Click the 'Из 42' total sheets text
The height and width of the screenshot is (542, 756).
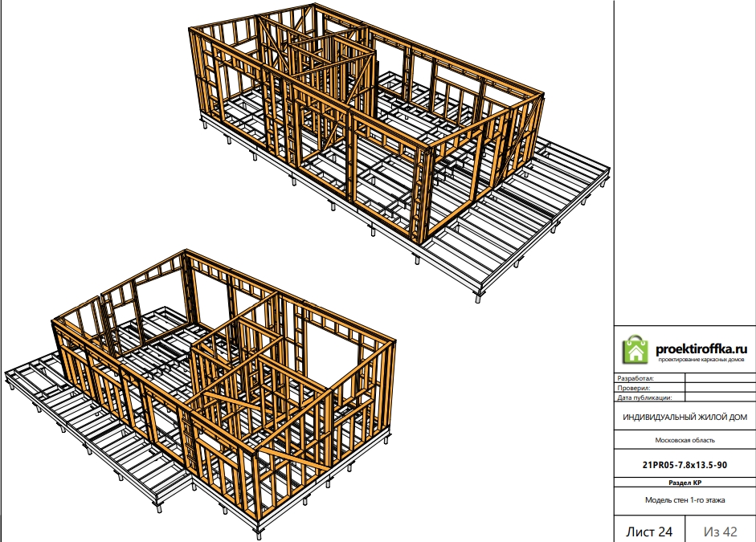point(721,532)
